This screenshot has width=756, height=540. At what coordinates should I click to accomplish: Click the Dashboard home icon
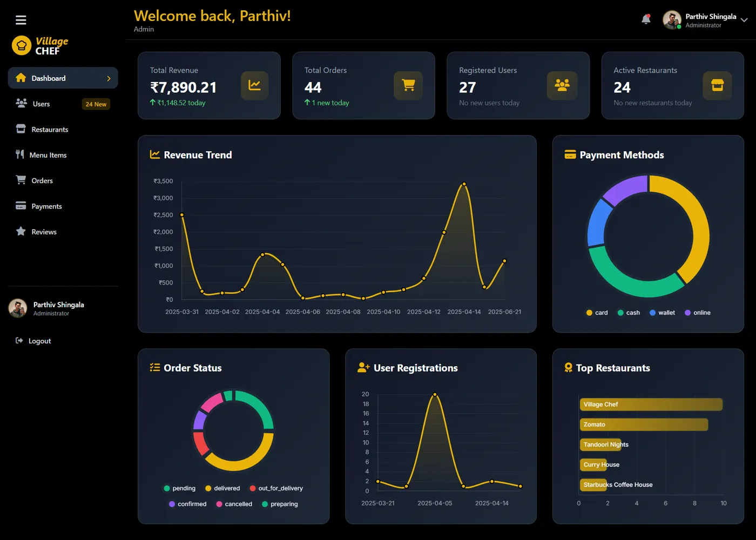tap(21, 78)
